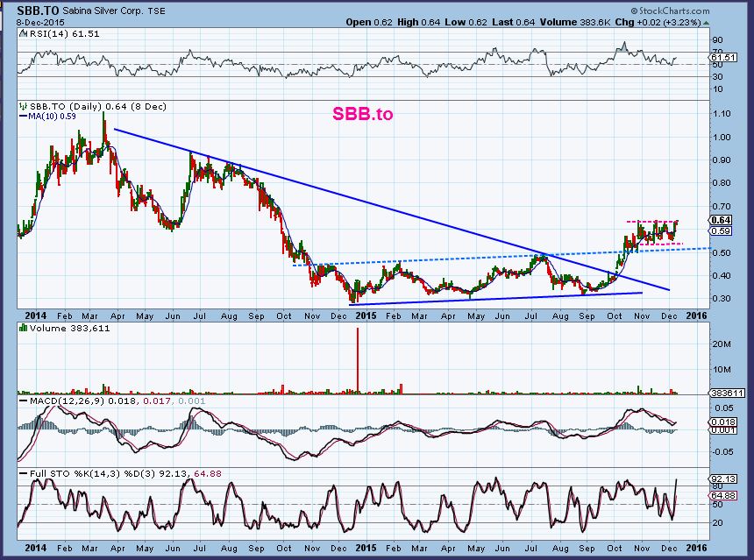Click the SBB.TO (Daily) 0.64 legend
754x560 pixels.
(97, 107)
